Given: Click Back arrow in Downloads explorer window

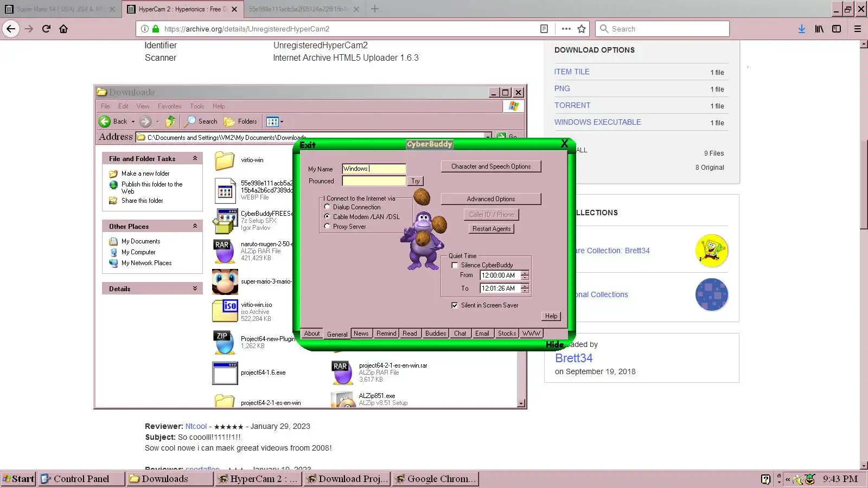Looking at the screenshot, I should (x=105, y=121).
